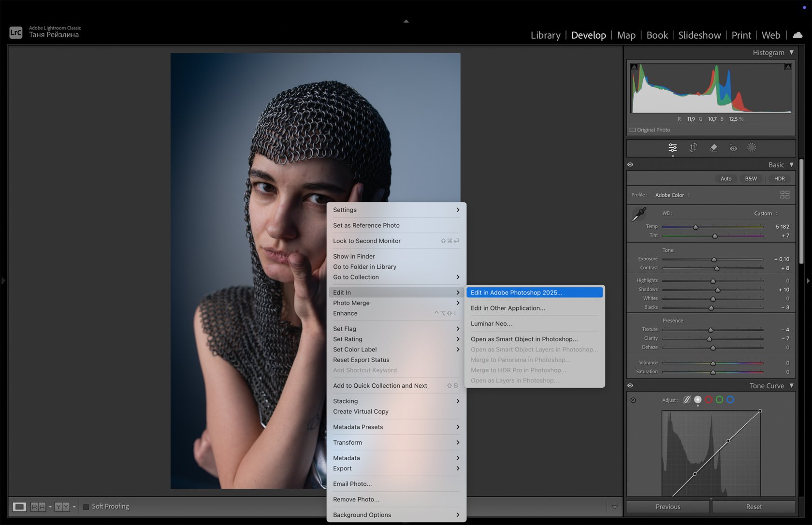
Task: Select the Crop Overlay tool
Action: pos(693,148)
